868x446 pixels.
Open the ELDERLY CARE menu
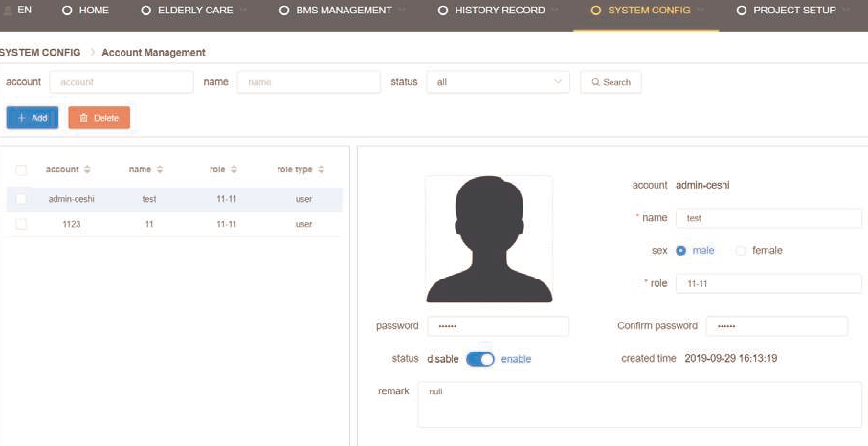[194, 11]
